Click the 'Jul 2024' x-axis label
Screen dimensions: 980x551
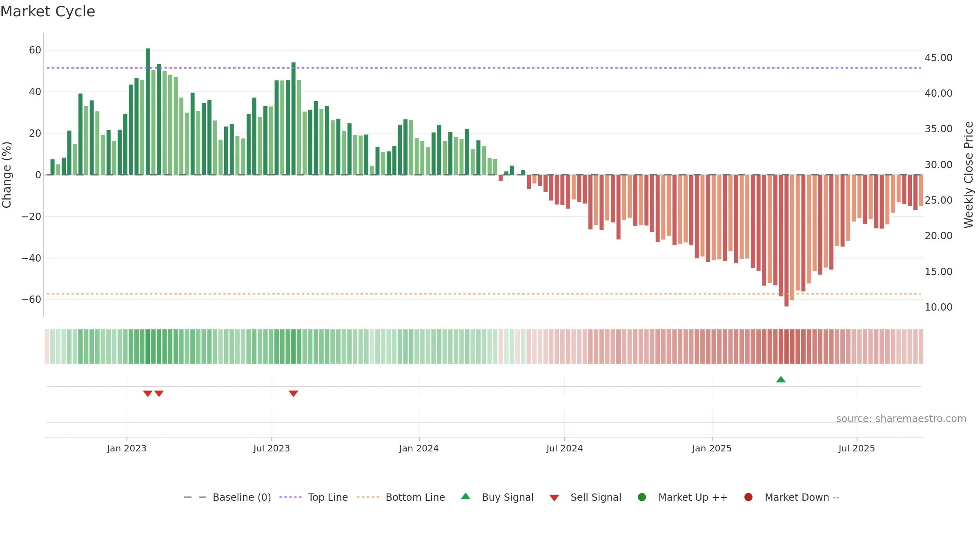[565, 449]
